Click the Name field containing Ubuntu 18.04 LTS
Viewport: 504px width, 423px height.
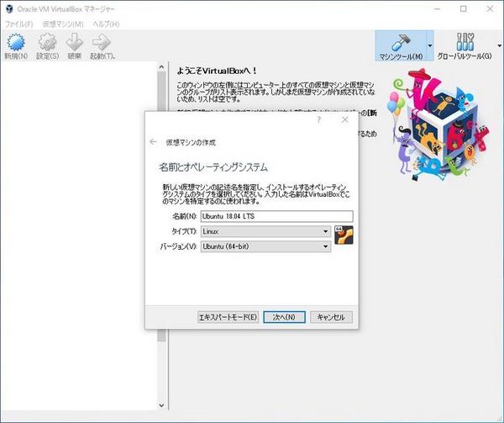276,216
